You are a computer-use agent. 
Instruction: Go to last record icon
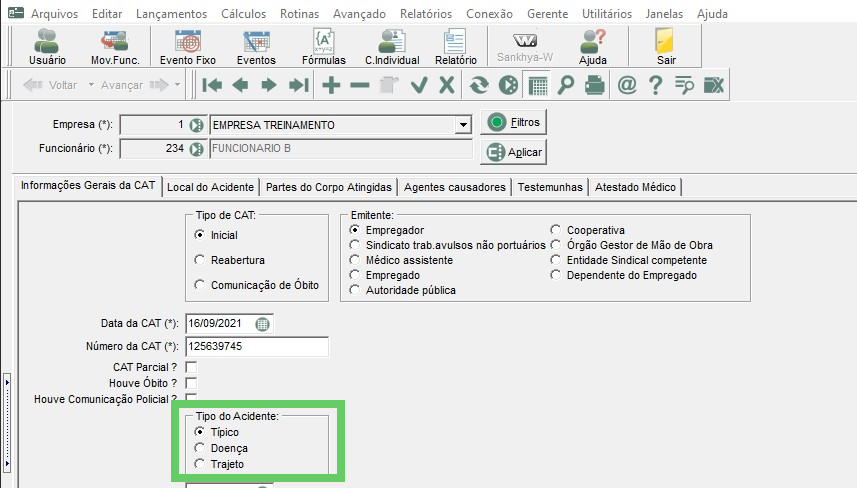(x=298, y=85)
